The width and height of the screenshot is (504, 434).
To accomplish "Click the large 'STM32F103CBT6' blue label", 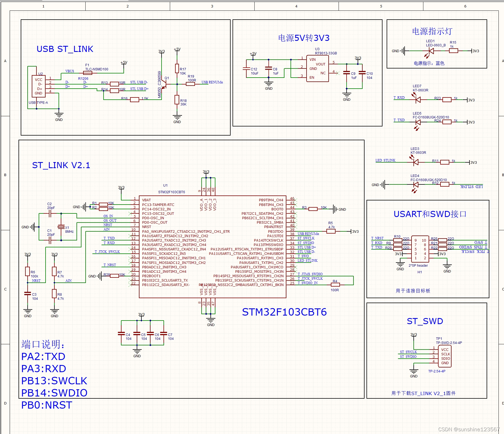I will point(284,312).
